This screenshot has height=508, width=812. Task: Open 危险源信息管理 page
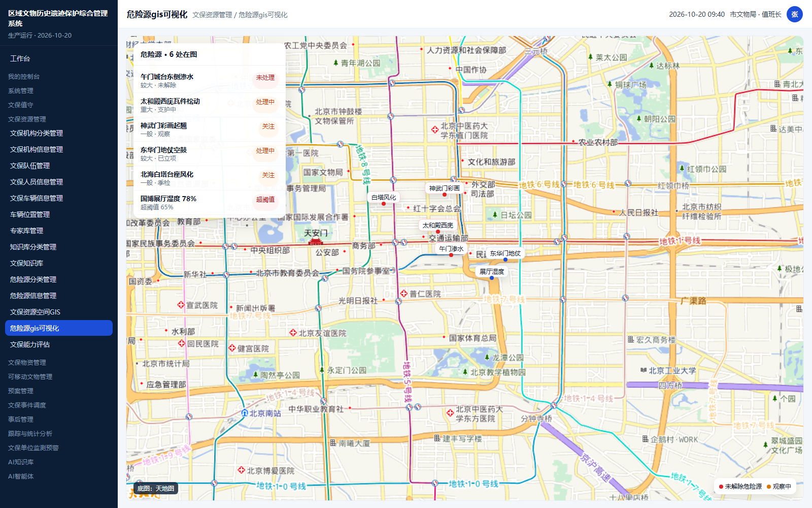(59, 296)
